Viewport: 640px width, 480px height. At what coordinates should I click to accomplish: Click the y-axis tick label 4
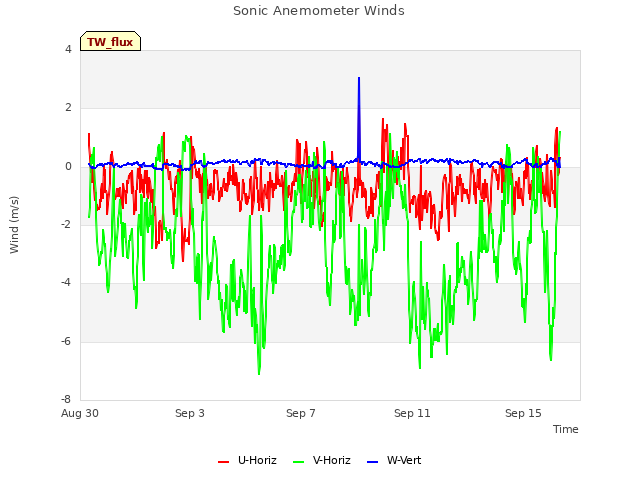[68, 49]
